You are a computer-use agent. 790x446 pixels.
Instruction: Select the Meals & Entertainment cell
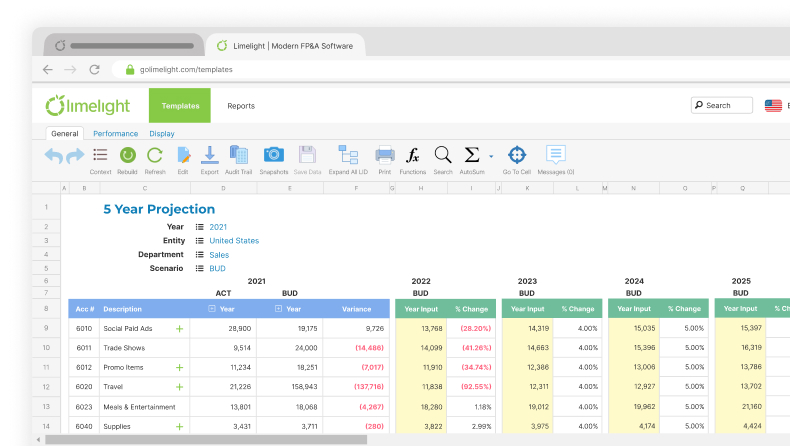144,407
